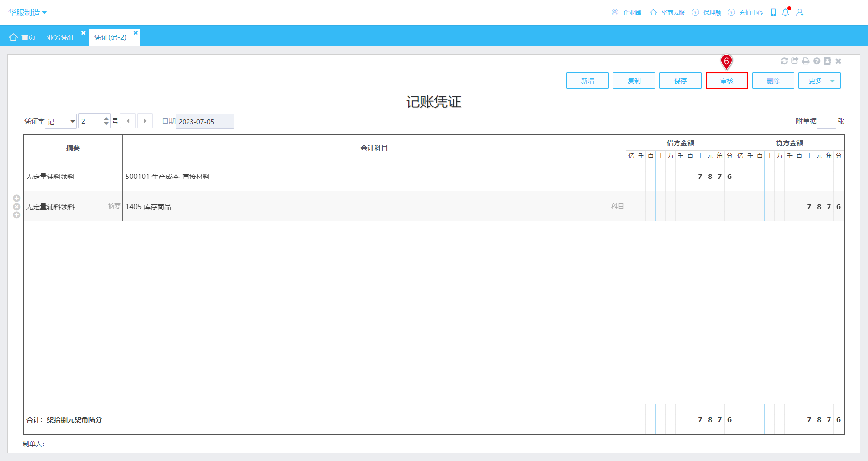868x461 pixels.
Task: Open the notification bell
Action: coord(785,12)
